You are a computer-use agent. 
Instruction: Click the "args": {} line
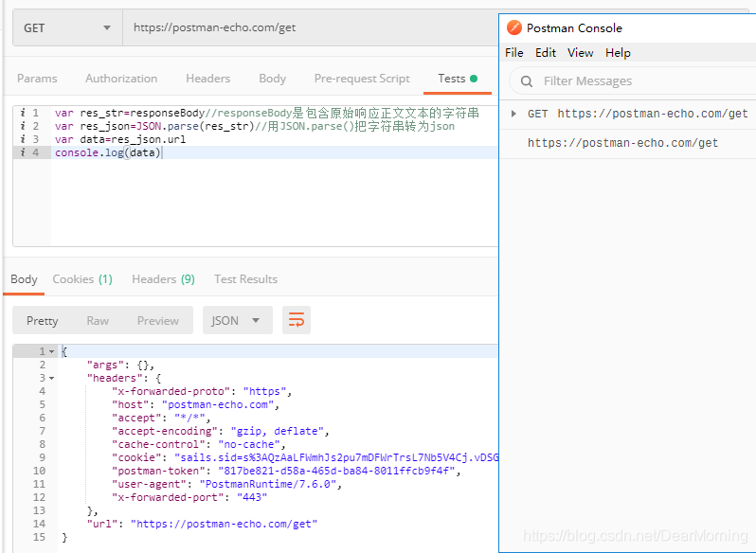click(120, 366)
